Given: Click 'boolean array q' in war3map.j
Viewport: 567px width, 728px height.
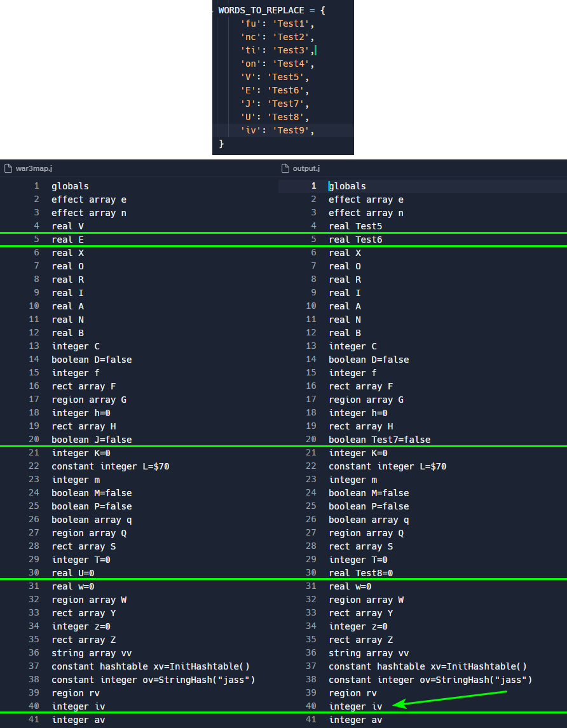Looking at the screenshot, I should (92, 520).
